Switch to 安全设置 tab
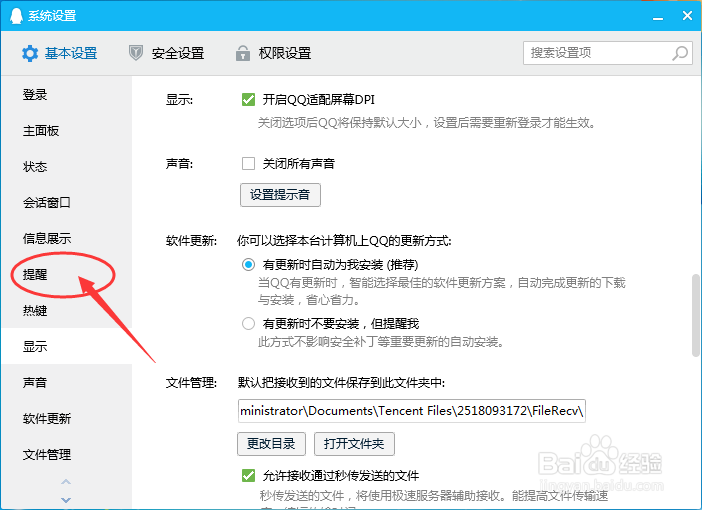The height and width of the screenshot is (510, 702). (167, 53)
